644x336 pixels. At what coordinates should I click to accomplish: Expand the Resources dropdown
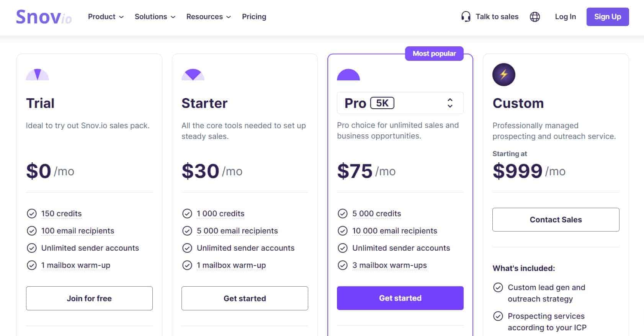(209, 17)
